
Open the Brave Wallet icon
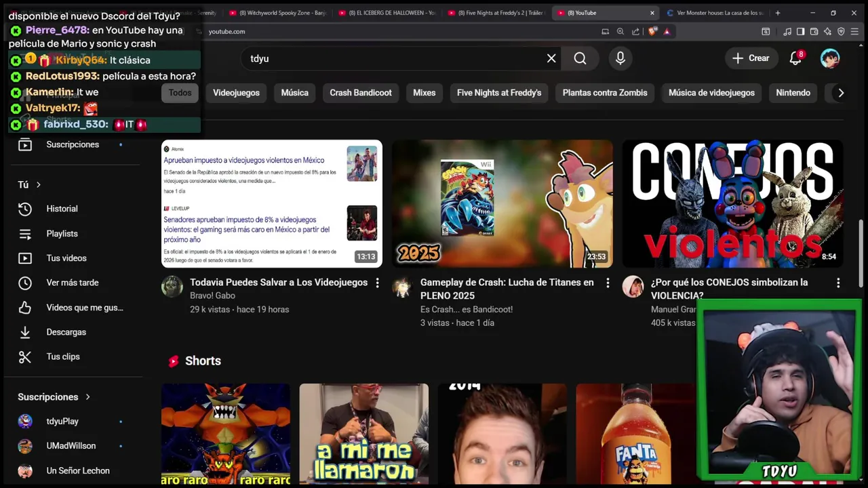(814, 31)
